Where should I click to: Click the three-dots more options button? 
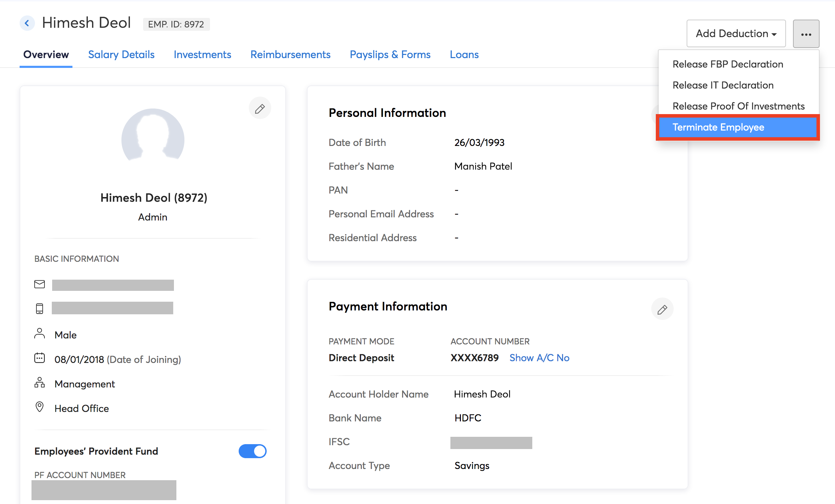coord(806,34)
